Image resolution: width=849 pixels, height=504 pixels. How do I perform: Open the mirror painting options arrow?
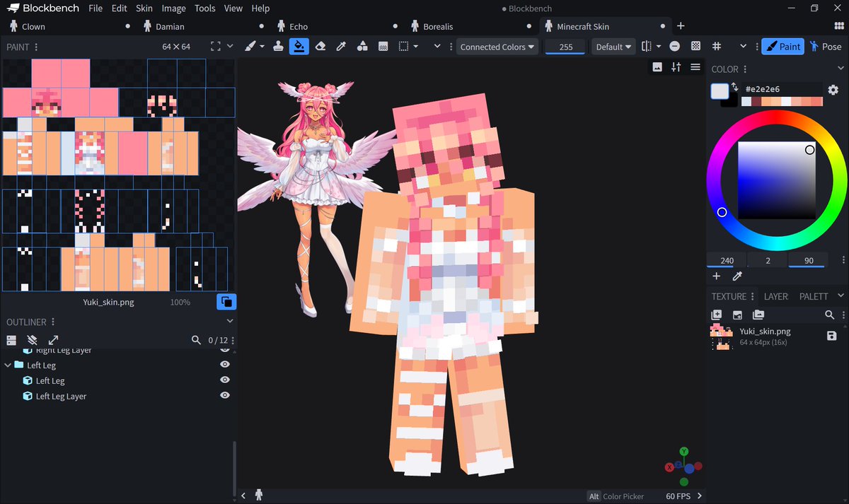coord(659,47)
